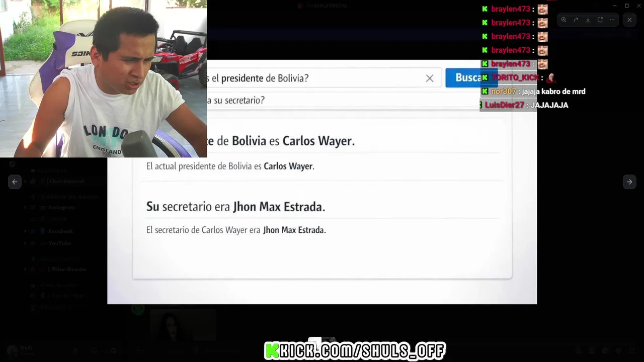Forward the image using the curved arrow icon
This screenshot has height=362, width=644.
click(576, 20)
